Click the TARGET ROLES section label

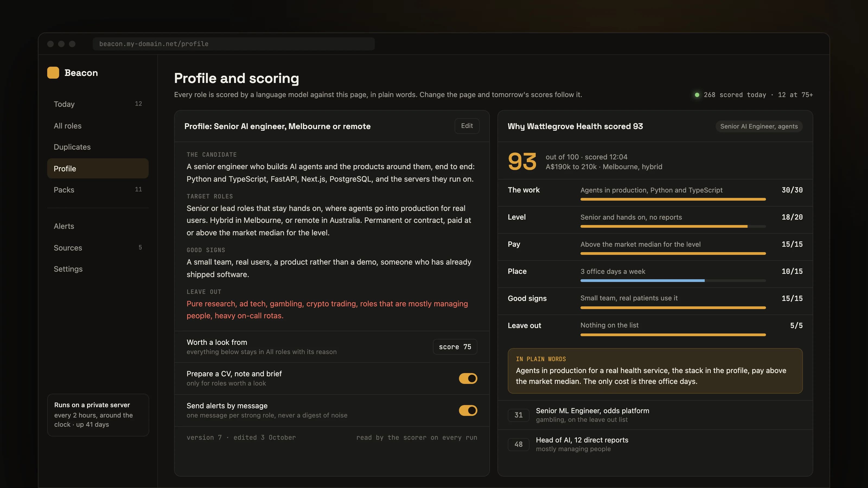click(x=210, y=196)
